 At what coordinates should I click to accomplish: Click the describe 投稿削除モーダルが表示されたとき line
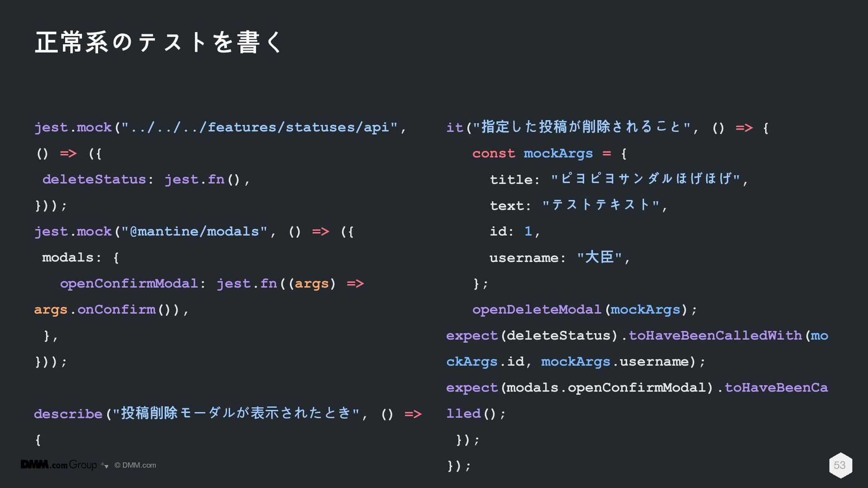(228, 413)
